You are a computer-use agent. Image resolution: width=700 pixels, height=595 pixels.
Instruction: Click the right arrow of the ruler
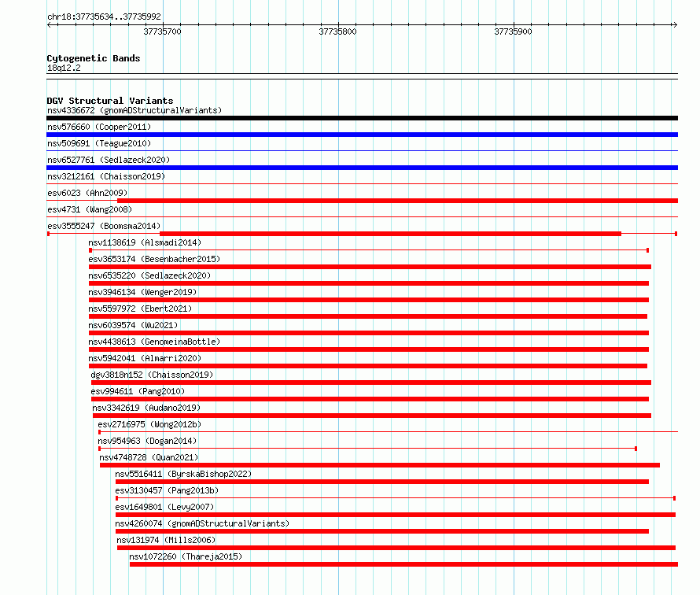coord(675,24)
